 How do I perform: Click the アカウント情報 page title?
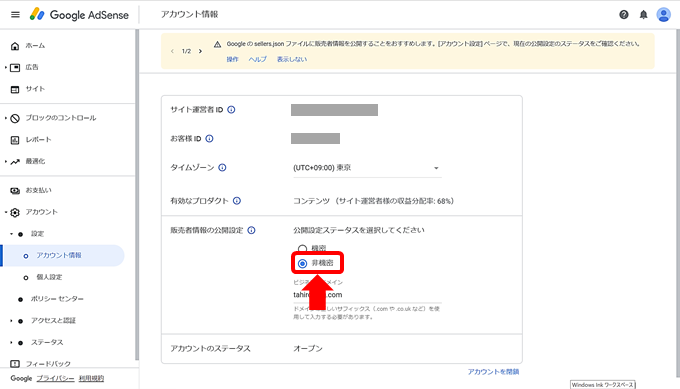coord(190,14)
